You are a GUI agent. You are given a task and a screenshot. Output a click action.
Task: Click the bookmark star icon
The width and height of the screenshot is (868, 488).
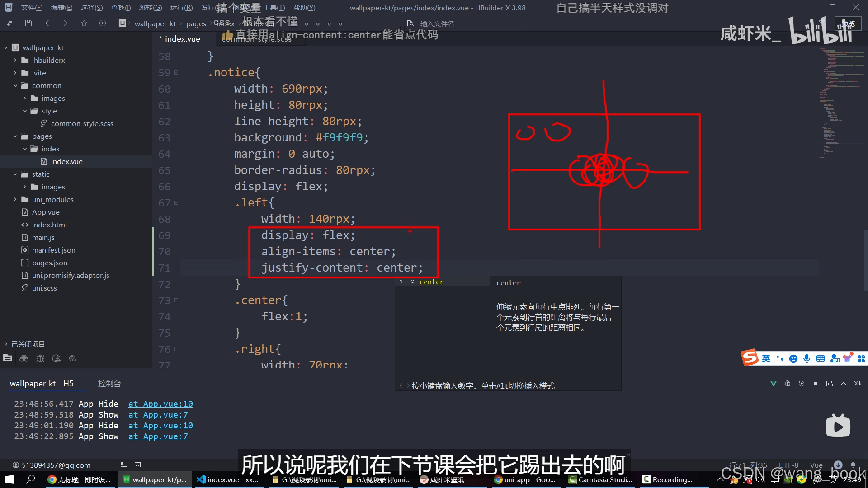pyautogui.click(x=84, y=23)
